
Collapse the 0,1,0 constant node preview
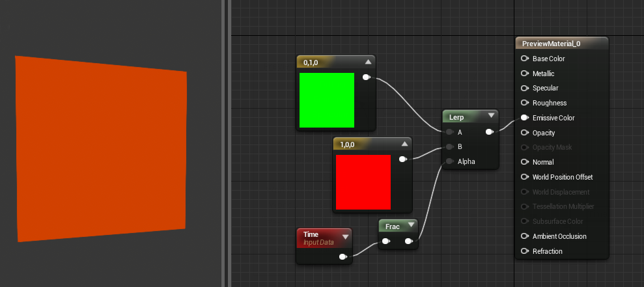click(368, 62)
